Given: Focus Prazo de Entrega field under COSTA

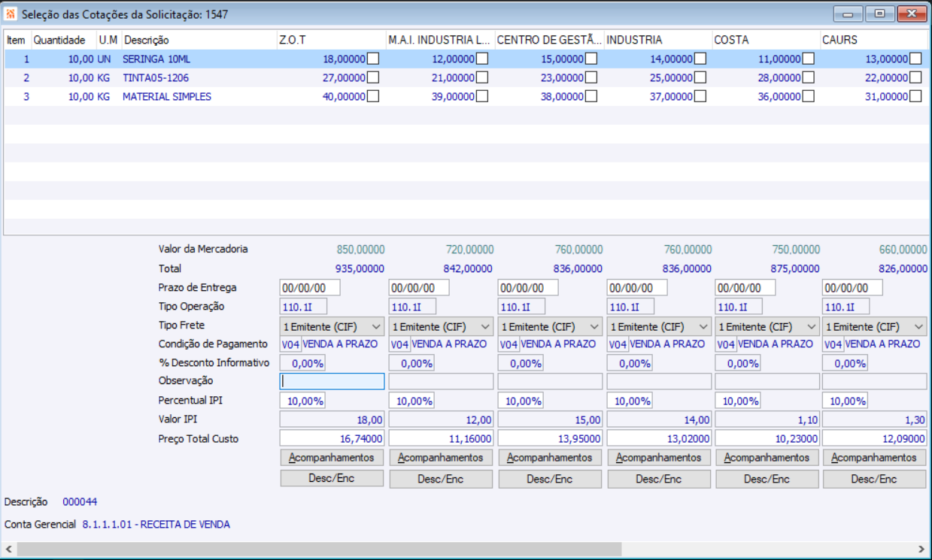Looking at the screenshot, I should (745, 288).
